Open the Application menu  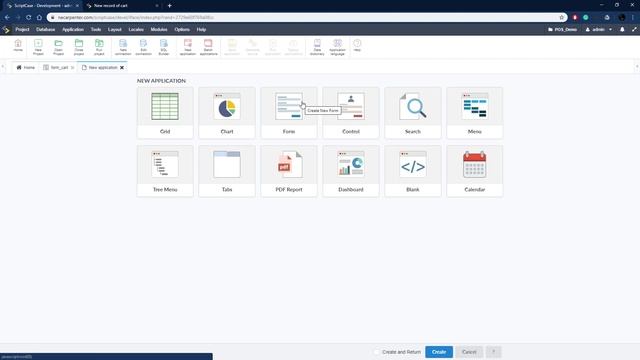[x=73, y=29]
